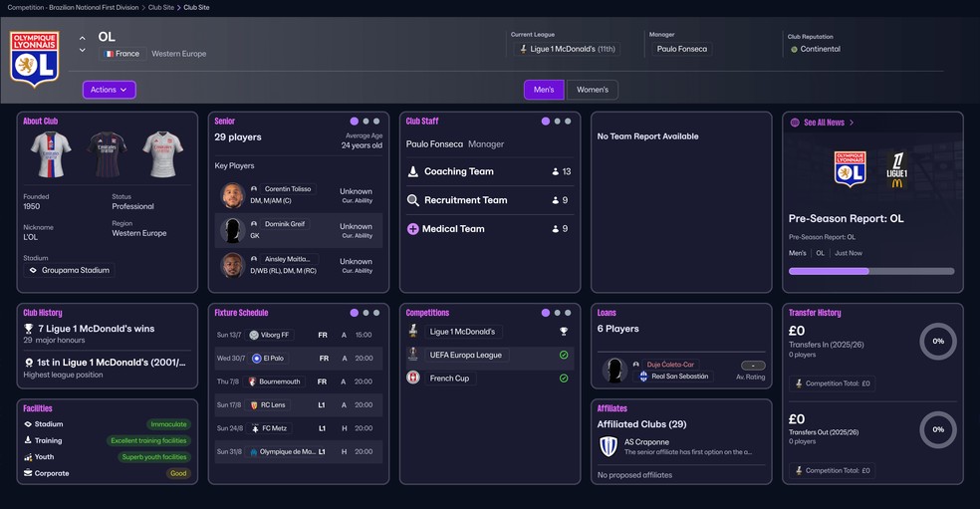The image size is (980, 509).
Task: Click the See All News chevron arrow
Action: (x=852, y=123)
